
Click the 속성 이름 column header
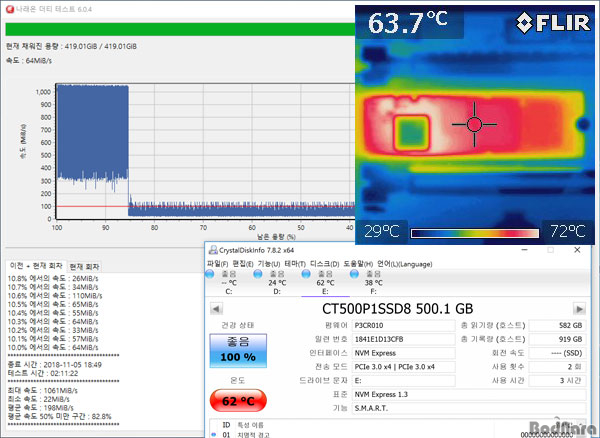tap(251, 425)
